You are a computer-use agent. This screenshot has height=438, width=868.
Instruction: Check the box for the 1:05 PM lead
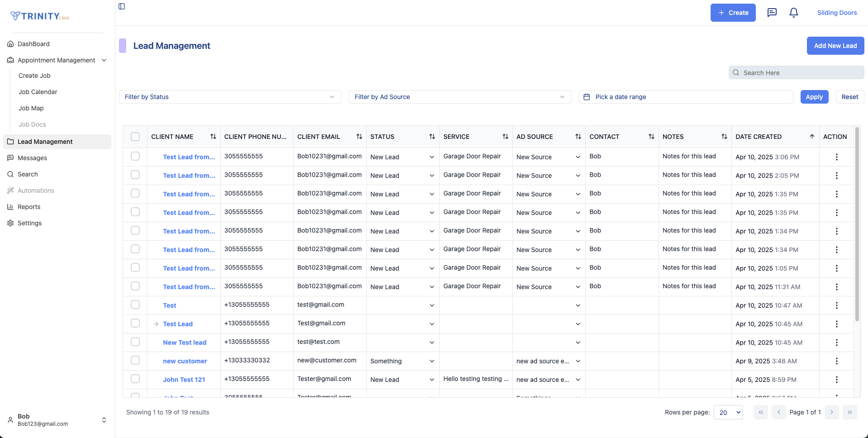click(x=135, y=267)
